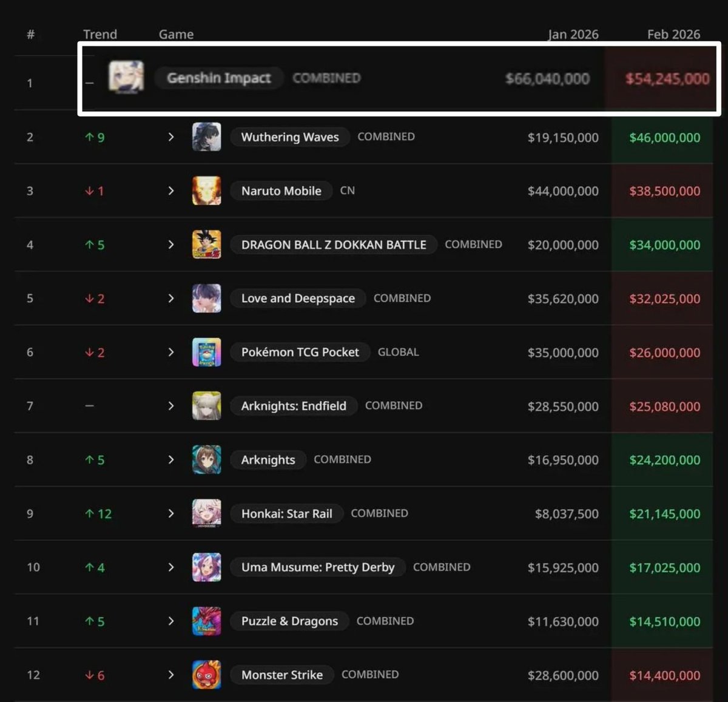Click the Uma Musume: Pretty Derby icon
Viewport: 728px width, 702px height.
click(207, 567)
